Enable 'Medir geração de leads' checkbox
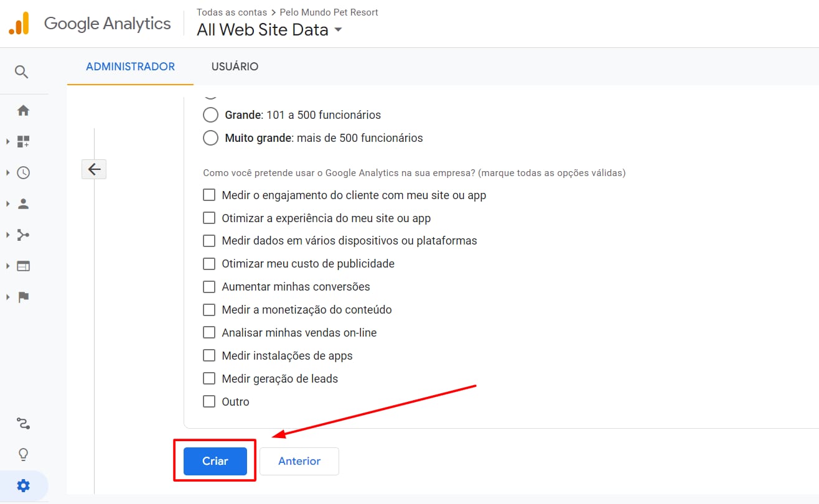 click(x=209, y=379)
